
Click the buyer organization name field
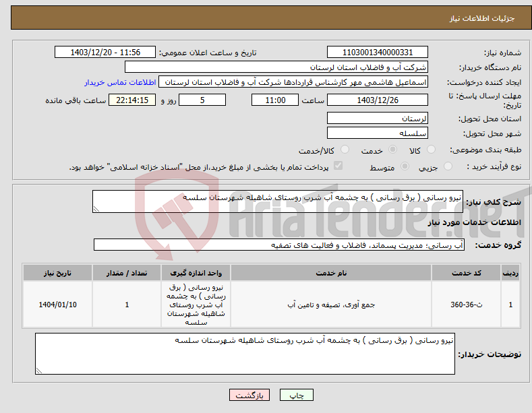pos(276,67)
